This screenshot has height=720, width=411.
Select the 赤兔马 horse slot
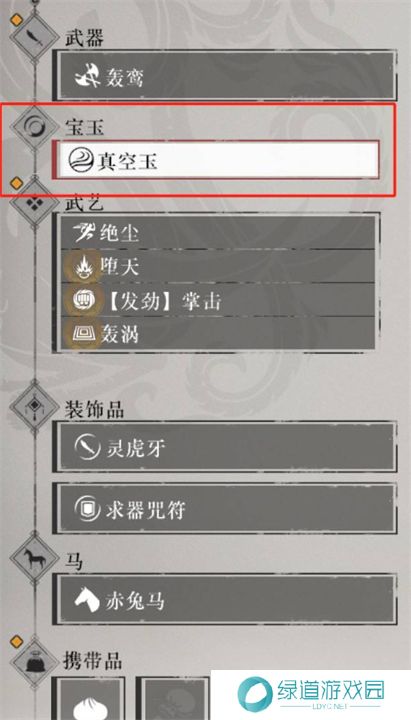click(x=225, y=599)
